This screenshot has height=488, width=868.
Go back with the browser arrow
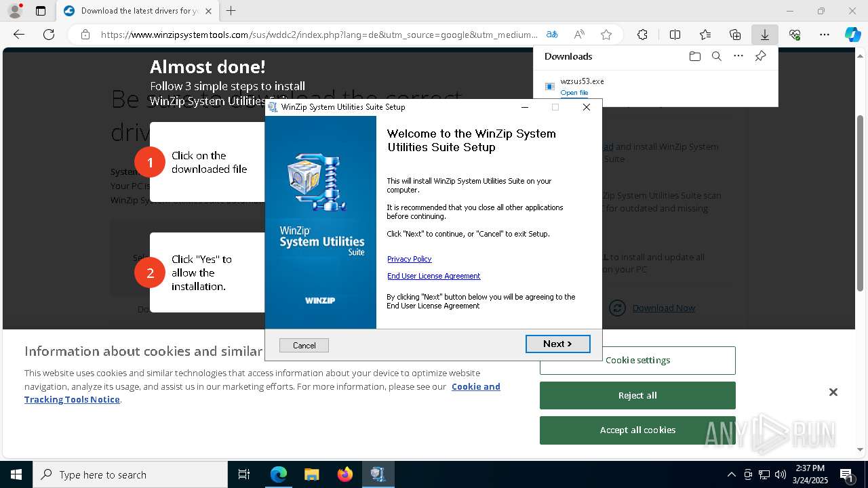click(19, 35)
